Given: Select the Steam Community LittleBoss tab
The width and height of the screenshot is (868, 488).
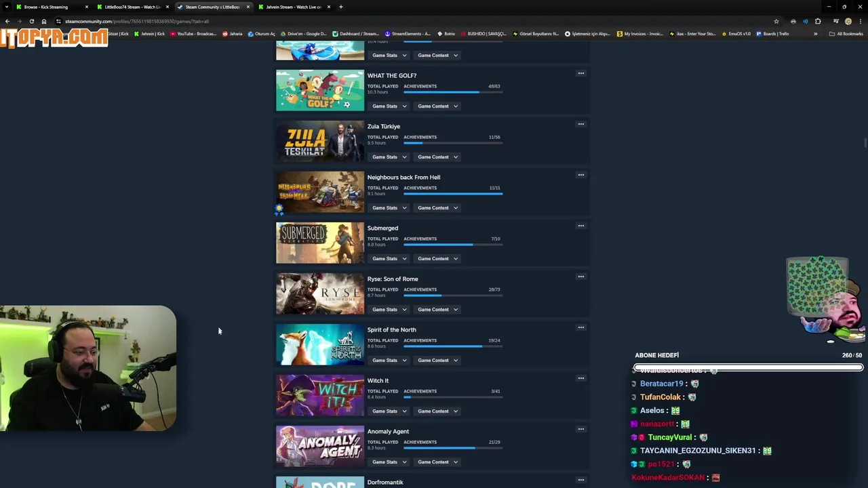Looking at the screenshot, I should 212,7.
